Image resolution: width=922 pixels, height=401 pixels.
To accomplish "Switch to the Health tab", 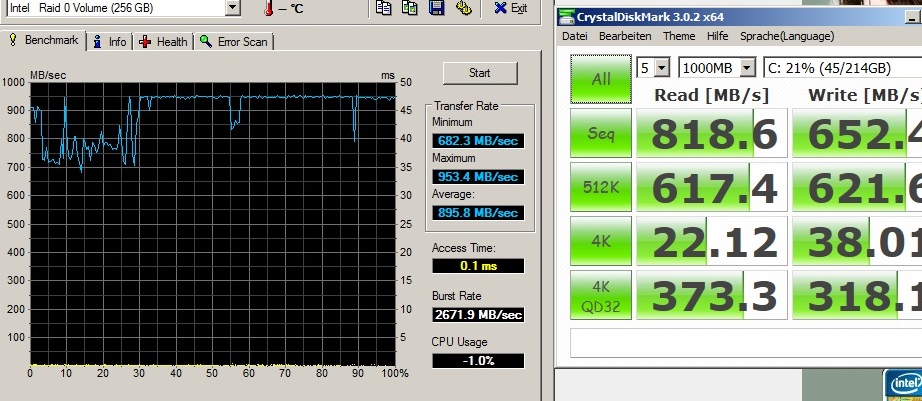I will click(163, 42).
